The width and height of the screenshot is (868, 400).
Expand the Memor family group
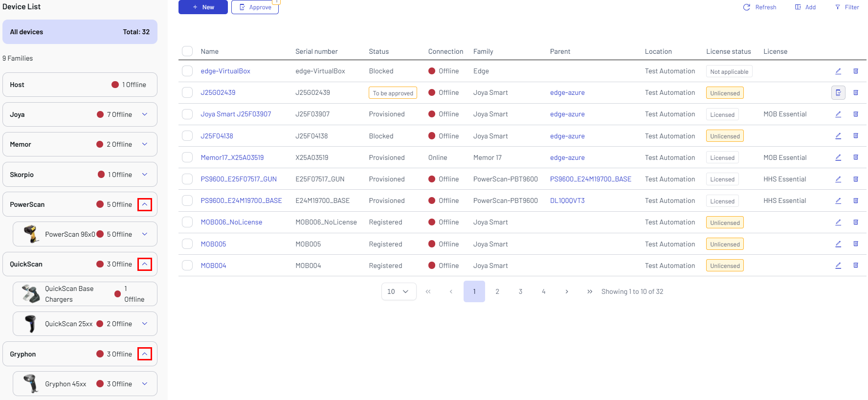tap(145, 144)
